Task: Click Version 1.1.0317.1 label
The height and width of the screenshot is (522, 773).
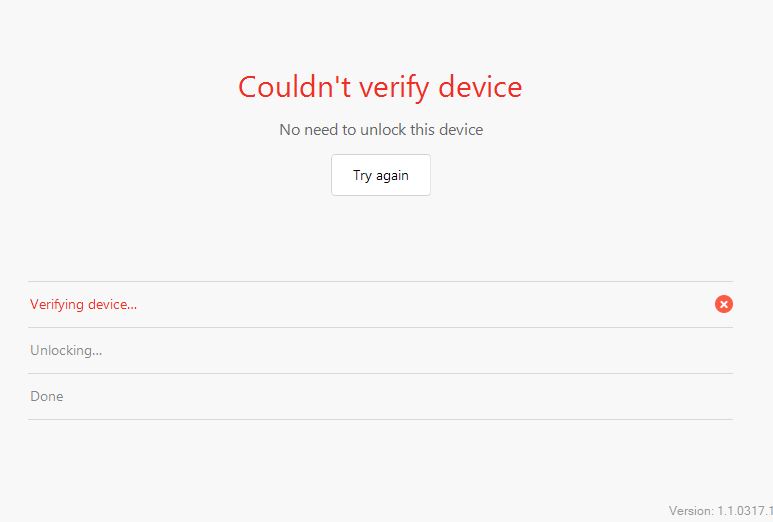Action: pyautogui.click(x=720, y=510)
